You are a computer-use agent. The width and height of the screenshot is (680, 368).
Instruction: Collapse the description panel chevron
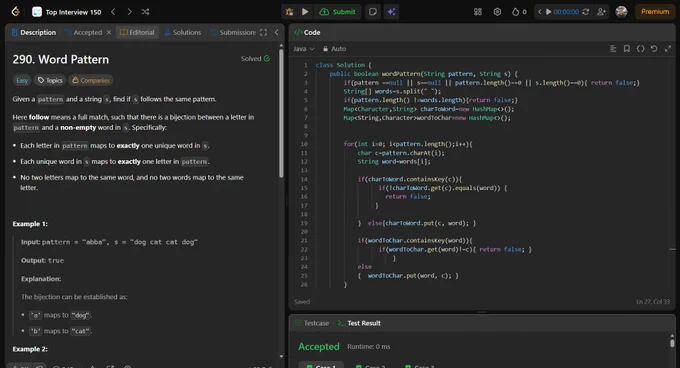277,33
